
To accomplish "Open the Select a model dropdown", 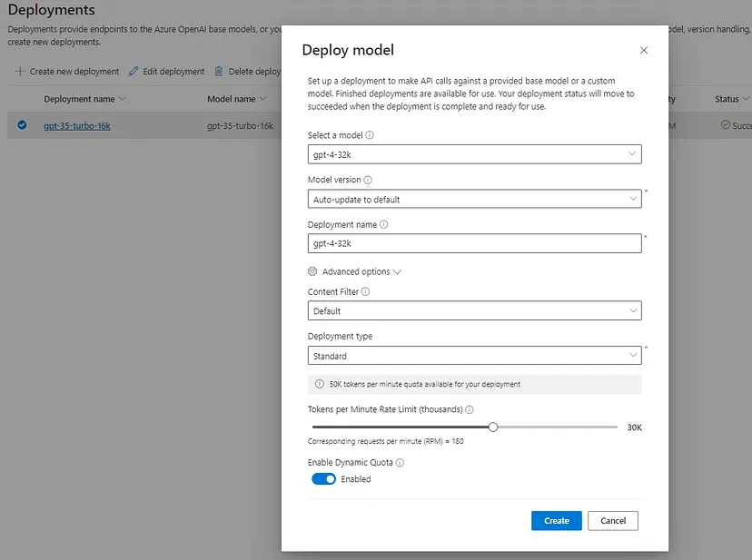I will [474, 154].
